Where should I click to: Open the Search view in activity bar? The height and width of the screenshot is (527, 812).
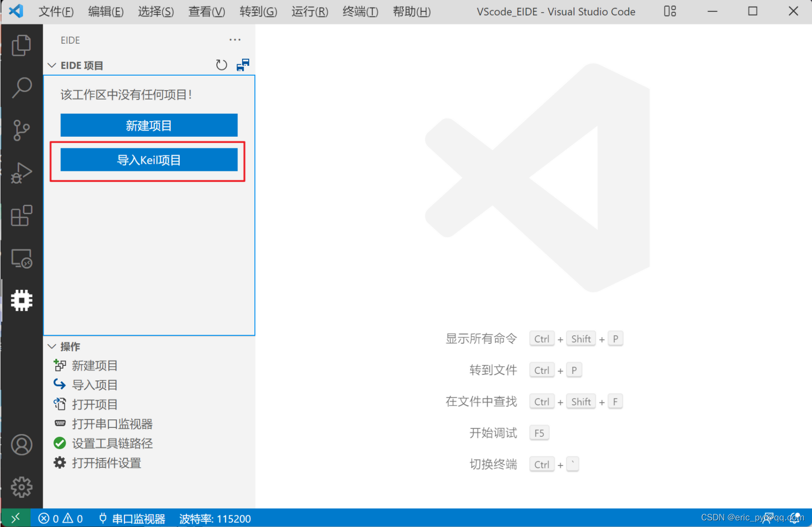tap(21, 88)
